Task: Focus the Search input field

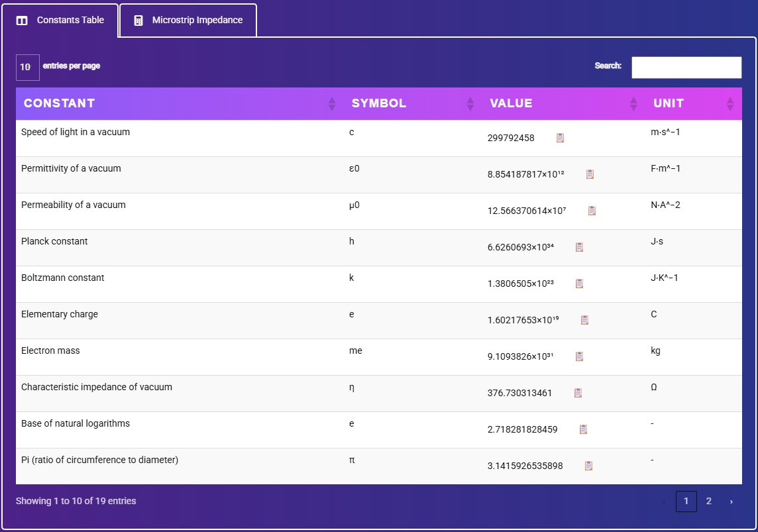Action: tap(686, 67)
